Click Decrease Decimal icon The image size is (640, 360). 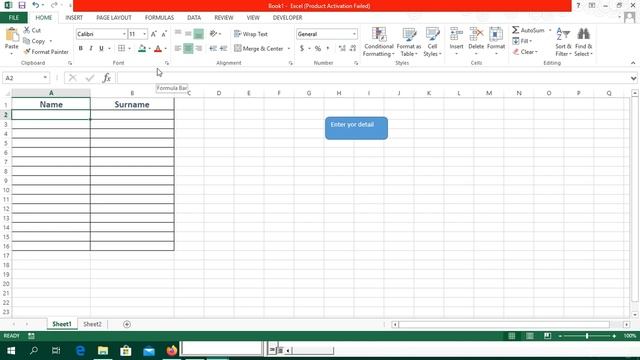pyautogui.click(x=353, y=48)
